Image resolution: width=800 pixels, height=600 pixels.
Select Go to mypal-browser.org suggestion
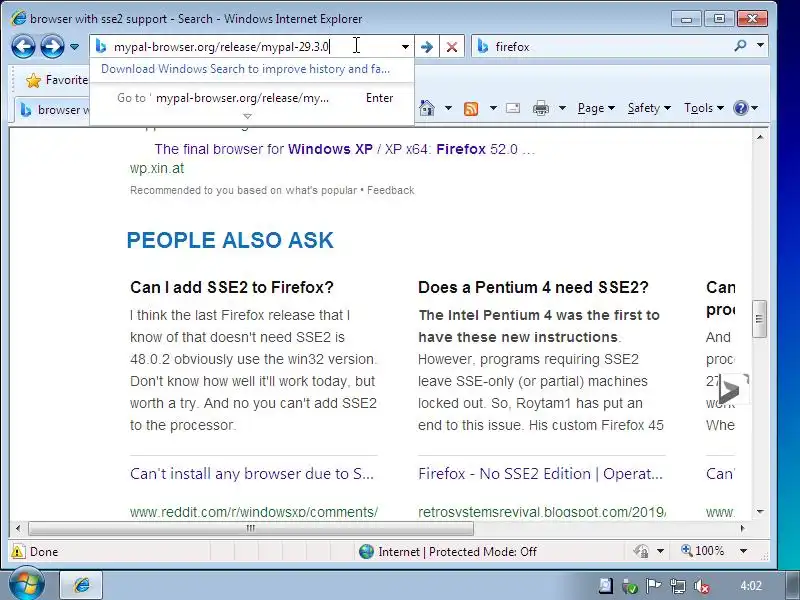point(251,98)
